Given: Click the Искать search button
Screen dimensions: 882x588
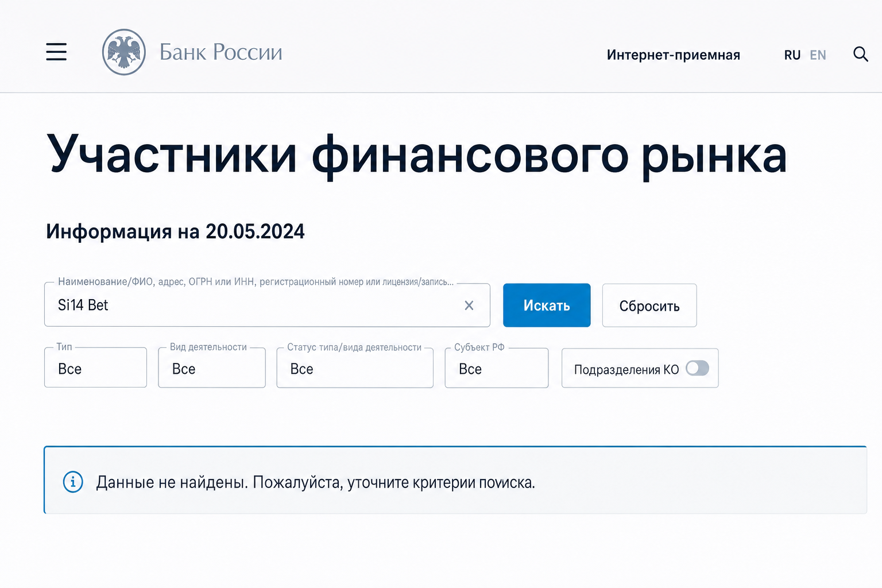Looking at the screenshot, I should tap(547, 305).
